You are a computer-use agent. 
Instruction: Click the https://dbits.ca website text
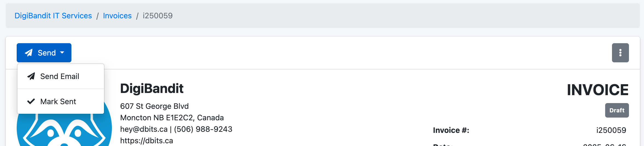[x=147, y=141]
